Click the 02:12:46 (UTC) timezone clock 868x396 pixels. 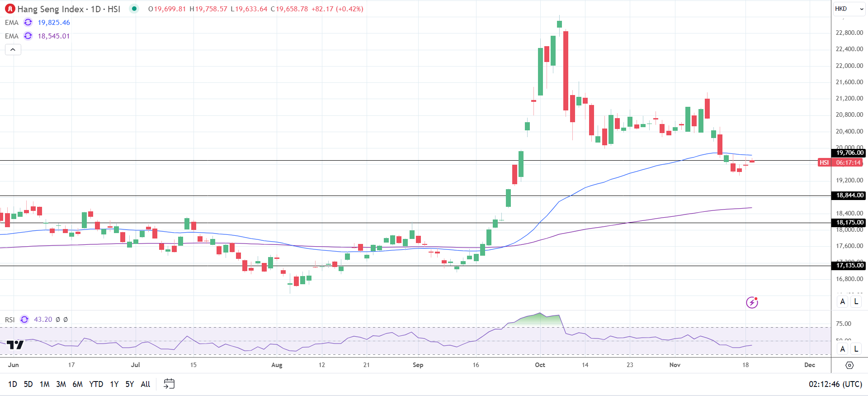point(835,384)
